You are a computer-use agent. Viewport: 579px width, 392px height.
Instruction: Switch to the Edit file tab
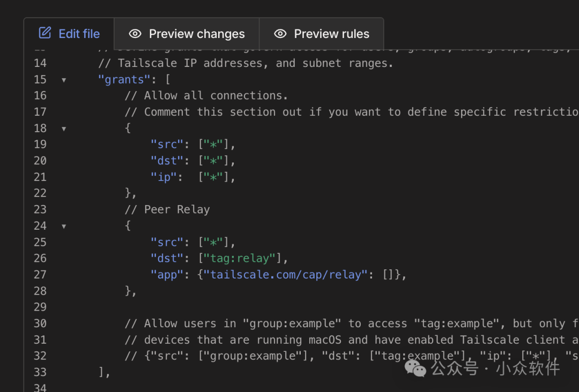(x=69, y=34)
